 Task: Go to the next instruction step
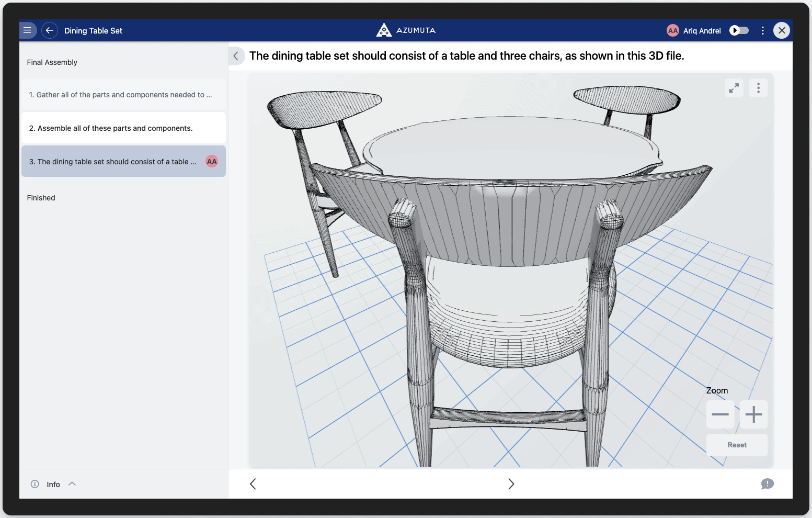point(511,484)
